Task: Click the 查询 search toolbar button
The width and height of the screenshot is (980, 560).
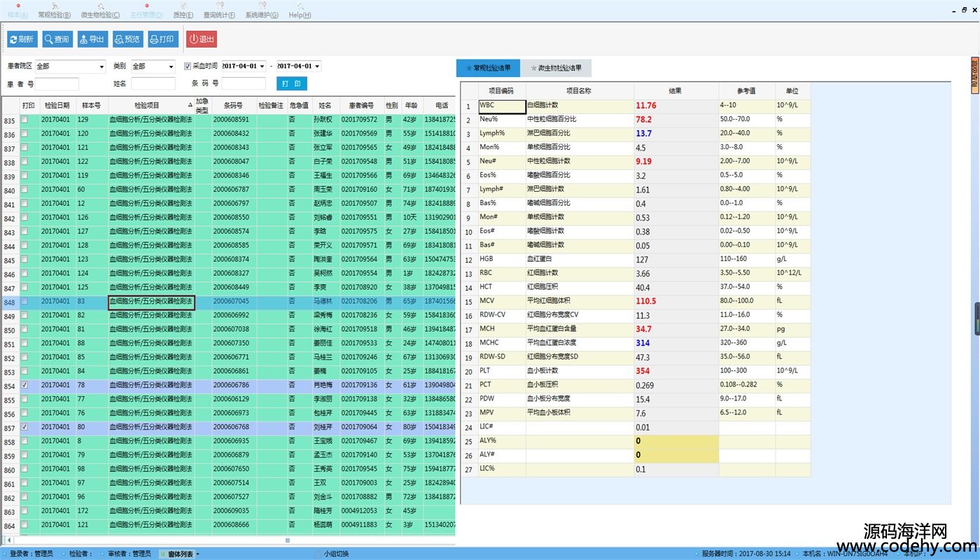Action: [x=57, y=39]
